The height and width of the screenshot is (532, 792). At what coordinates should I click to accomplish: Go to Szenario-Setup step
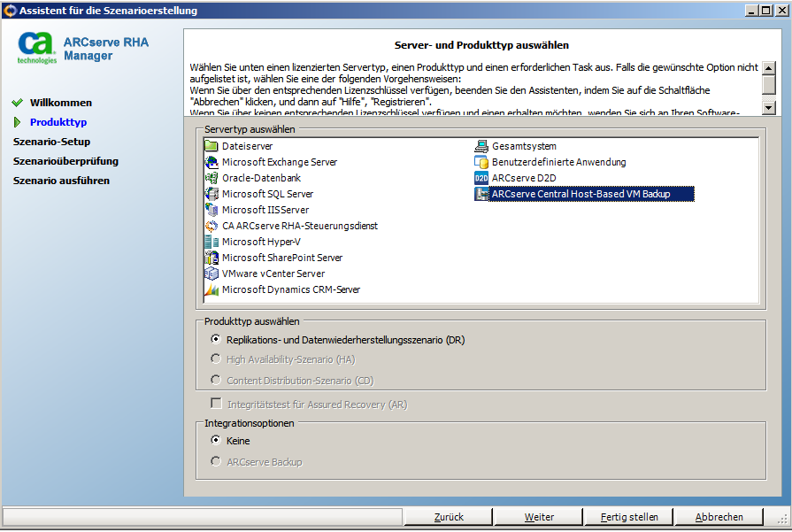click(x=51, y=142)
